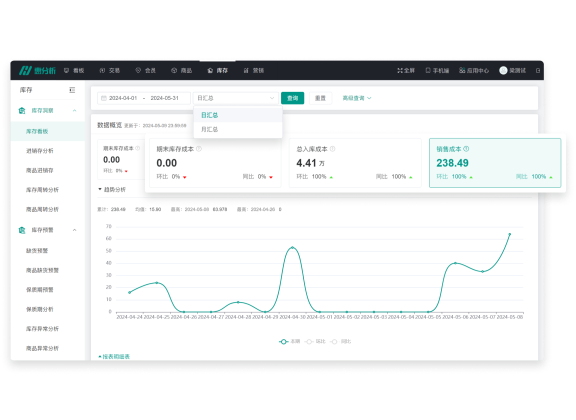Click info icon beside large 期末库存成本 title
Image resolution: width=576 pixels, height=420 pixels.
click(199, 149)
